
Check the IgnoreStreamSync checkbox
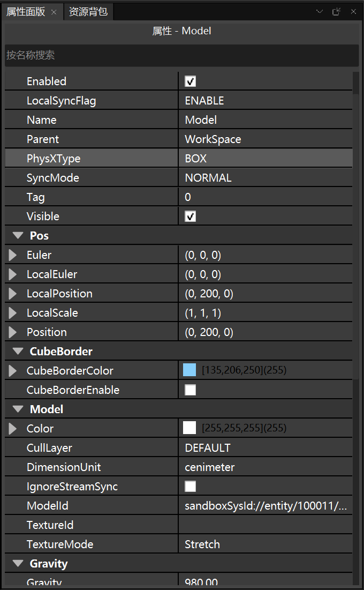[x=190, y=487]
